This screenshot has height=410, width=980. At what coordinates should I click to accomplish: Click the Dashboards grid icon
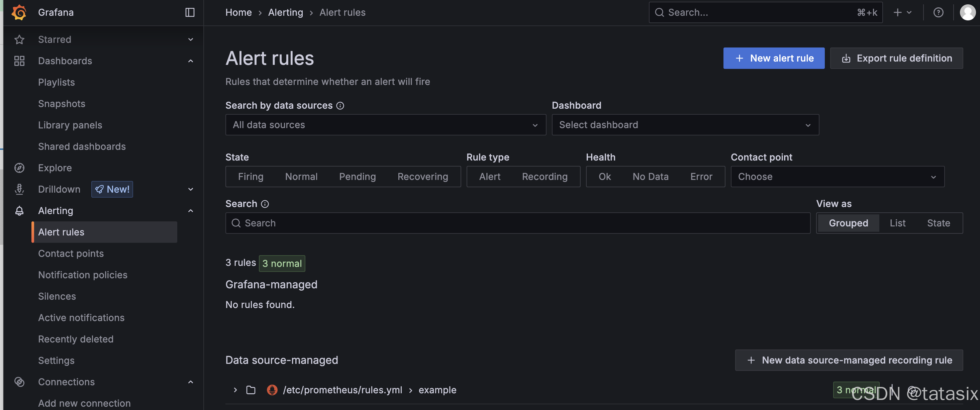[19, 61]
